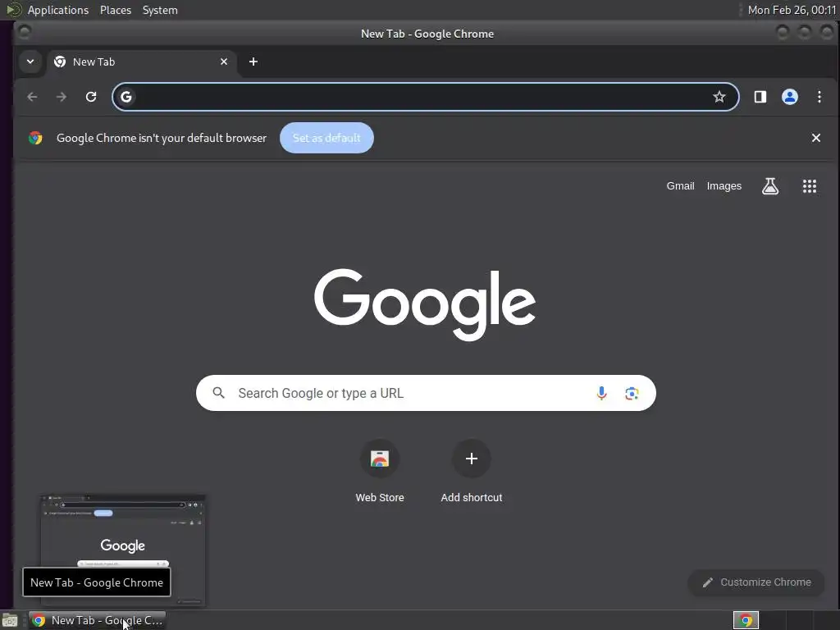Click Set as default button
This screenshot has height=630, width=840.
pos(326,138)
